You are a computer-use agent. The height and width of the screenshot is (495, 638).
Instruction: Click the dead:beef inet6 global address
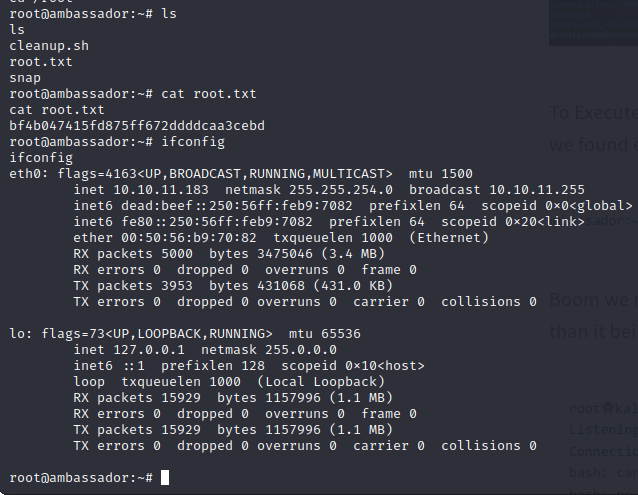(x=236, y=206)
